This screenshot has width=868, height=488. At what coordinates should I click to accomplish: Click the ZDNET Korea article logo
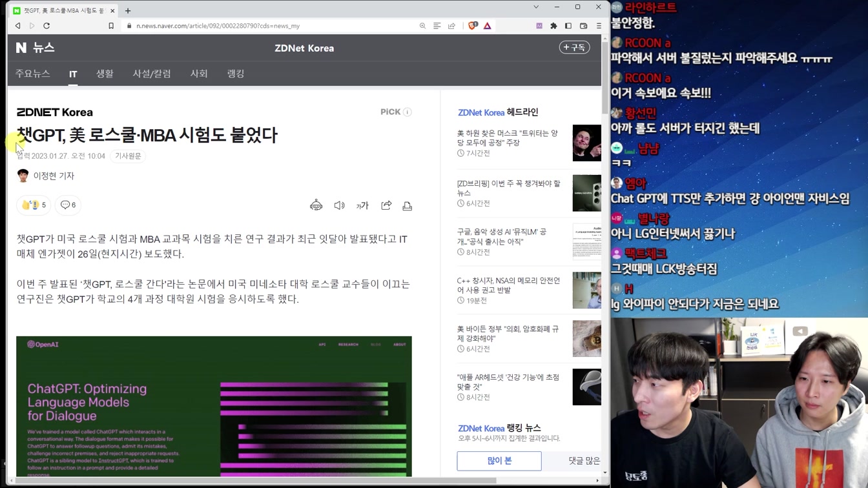pyautogui.click(x=55, y=112)
